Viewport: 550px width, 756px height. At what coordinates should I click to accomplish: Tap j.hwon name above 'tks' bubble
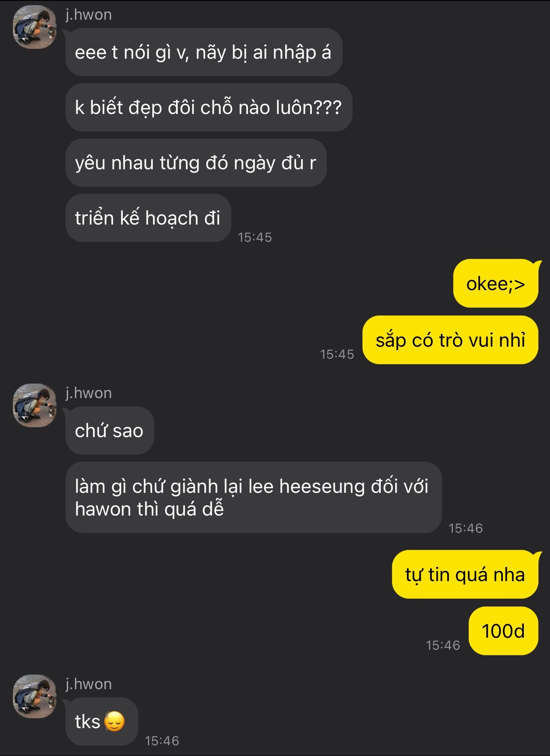[x=89, y=684]
